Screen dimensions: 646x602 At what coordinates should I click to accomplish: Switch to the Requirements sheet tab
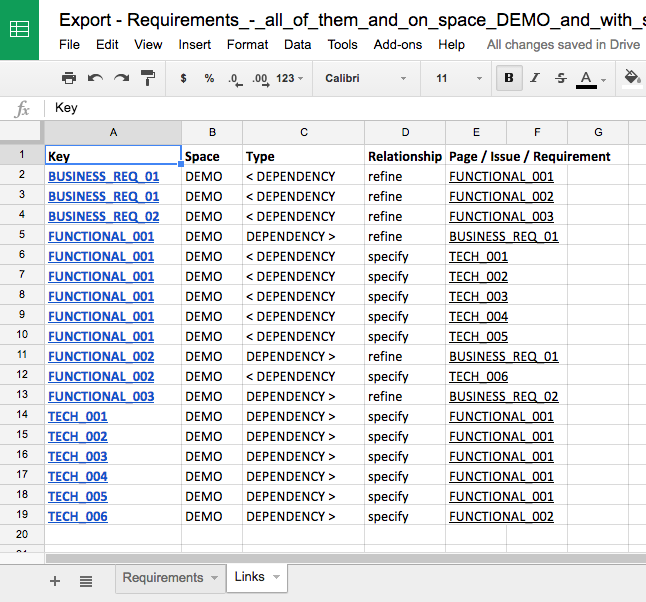click(162, 577)
